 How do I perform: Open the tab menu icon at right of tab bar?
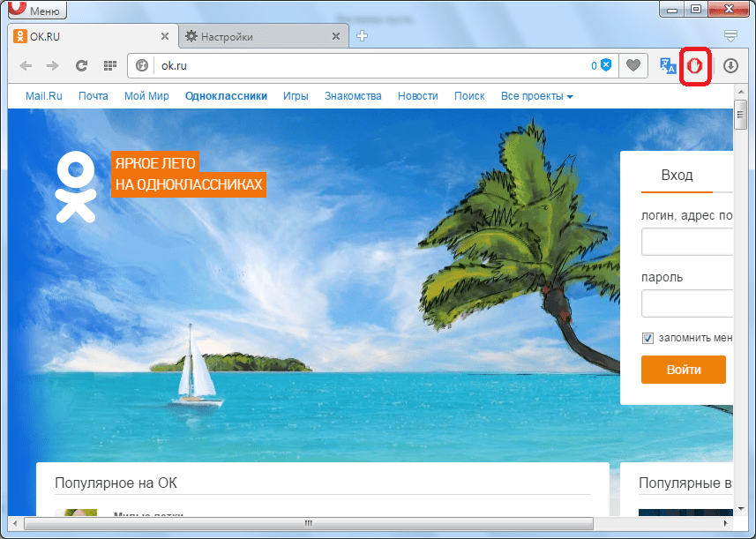(x=731, y=36)
